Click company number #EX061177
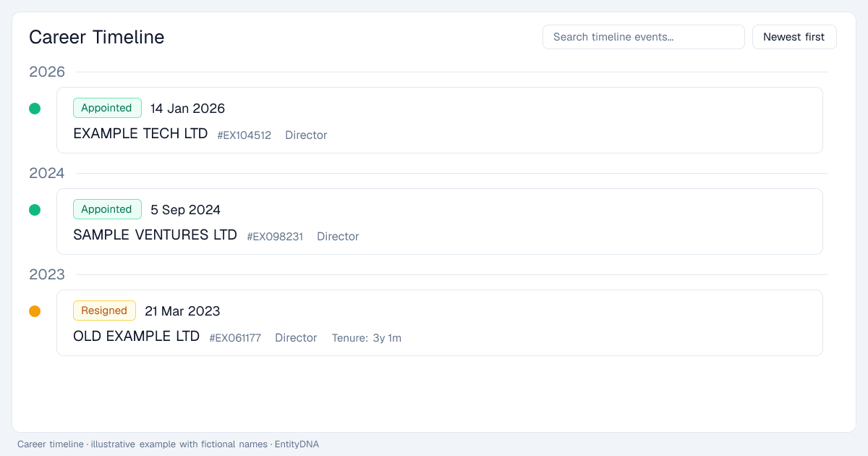 pyautogui.click(x=235, y=338)
